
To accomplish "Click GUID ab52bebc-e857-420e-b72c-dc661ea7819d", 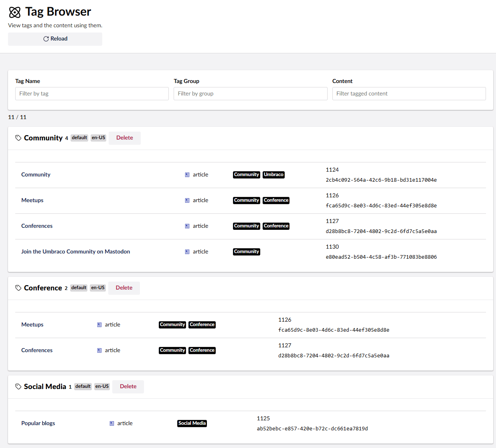I will point(312,429).
